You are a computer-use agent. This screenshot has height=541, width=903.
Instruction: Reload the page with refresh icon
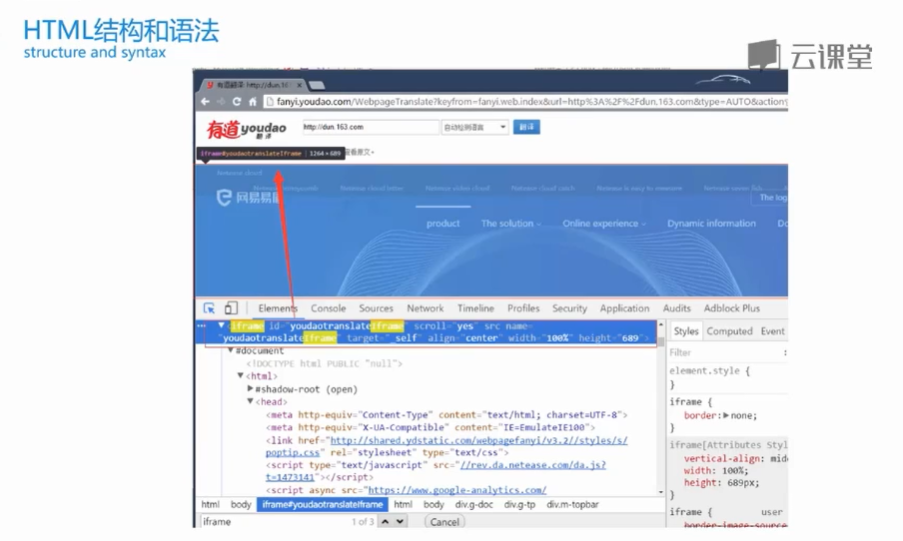coord(236,101)
